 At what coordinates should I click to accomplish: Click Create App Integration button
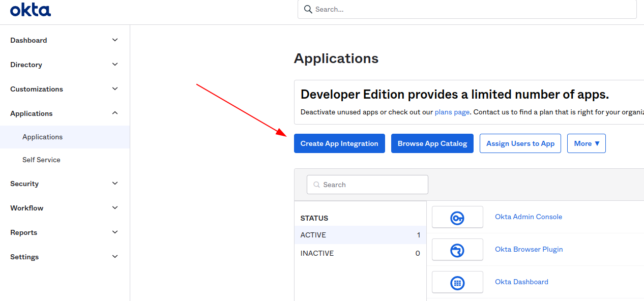339,143
